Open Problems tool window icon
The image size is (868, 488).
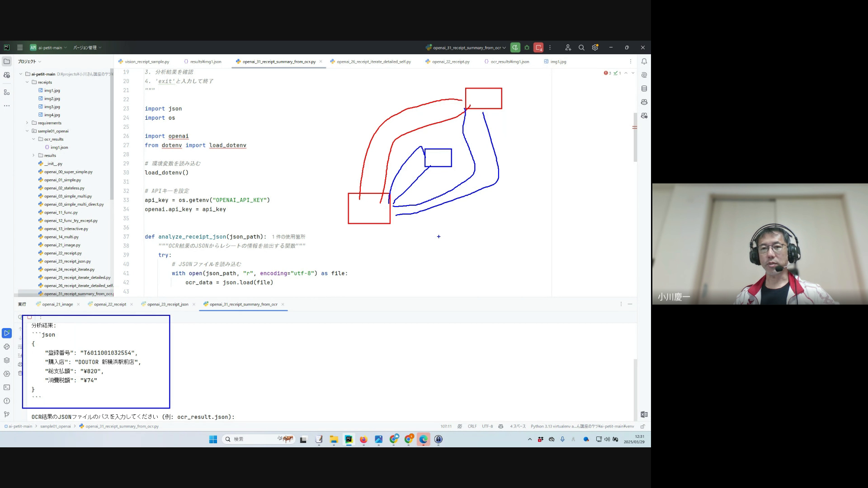(x=7, y=401)
